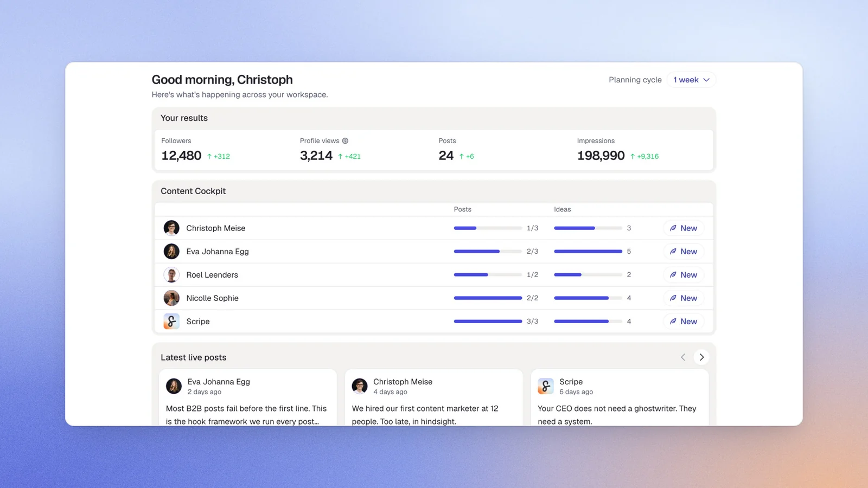The image size is (868, 488).
Task: Click Christoph Meise avatar on live post card
Action: tap(360, 386)
